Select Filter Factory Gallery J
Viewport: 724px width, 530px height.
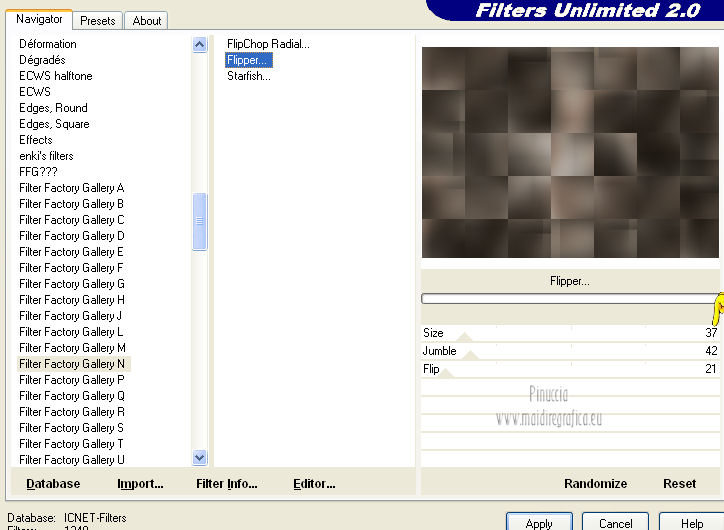pos(70,316)
